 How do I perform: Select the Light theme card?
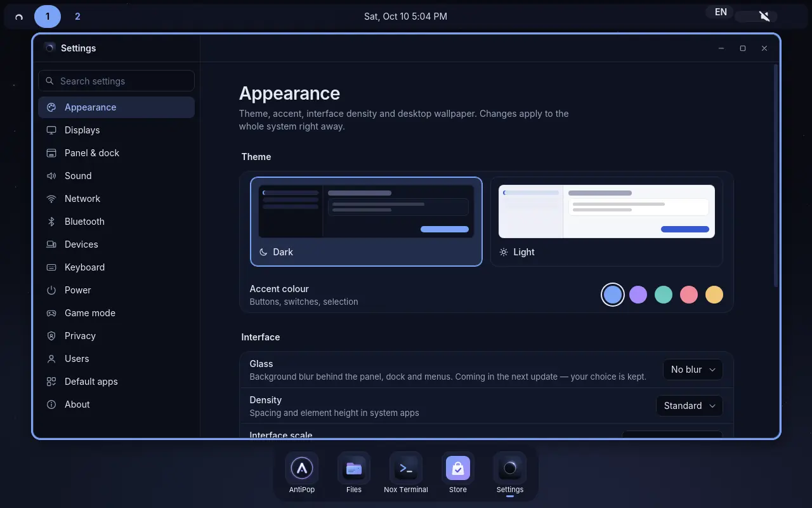click(606, 221)
